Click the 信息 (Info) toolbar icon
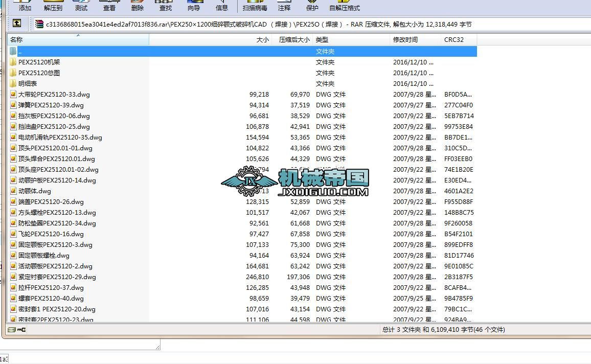 (221, 6)
